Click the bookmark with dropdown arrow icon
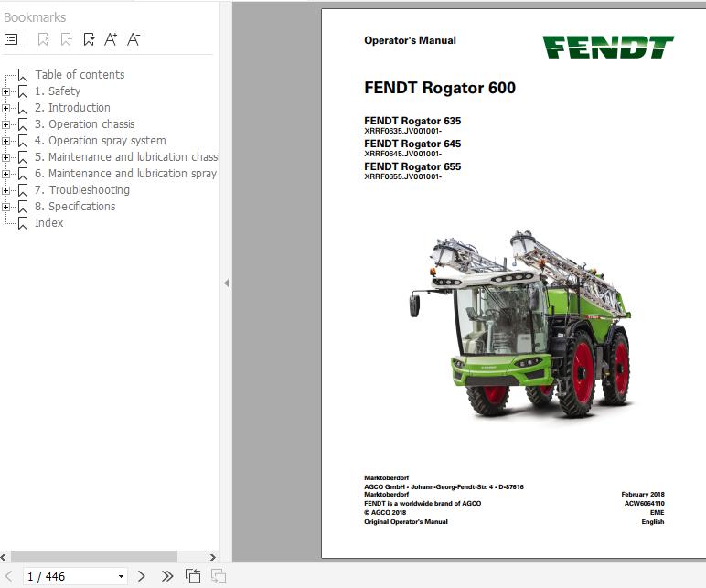This screenshot has width=706, height=588. [89, 39]
